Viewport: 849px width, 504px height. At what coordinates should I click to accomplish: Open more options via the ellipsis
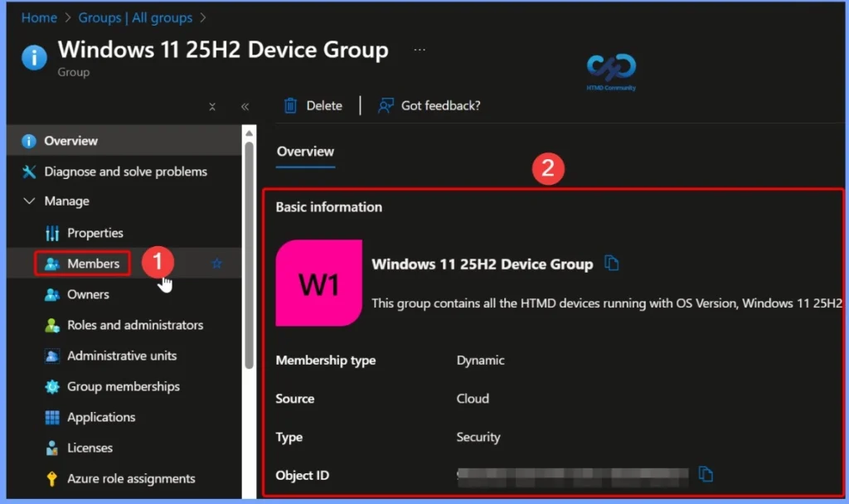(x=420, y=49)
